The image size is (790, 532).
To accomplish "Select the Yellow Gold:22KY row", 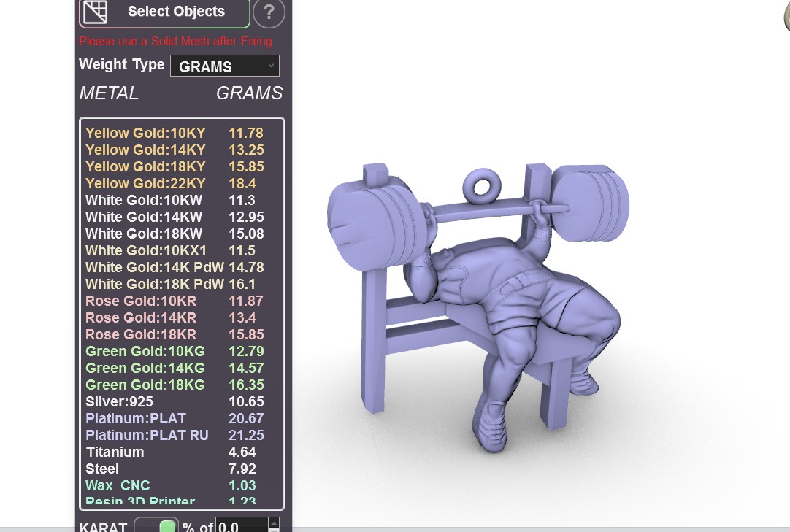I will 175,183.
